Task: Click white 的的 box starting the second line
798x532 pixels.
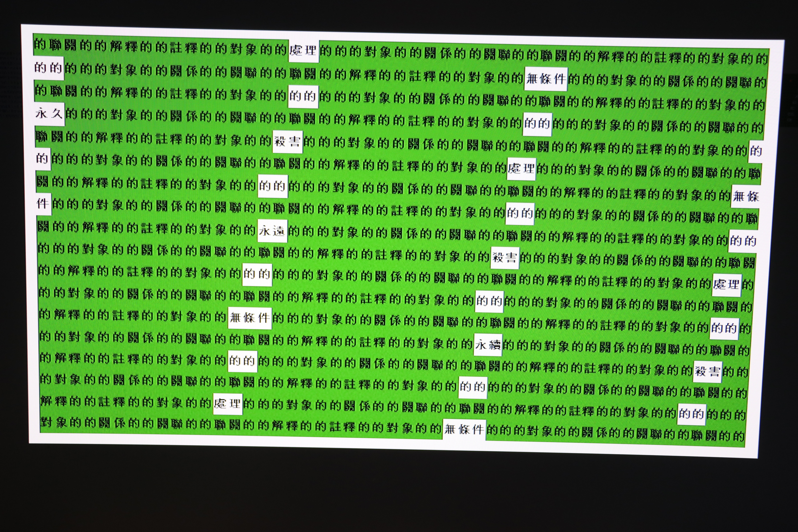Action: pyautogui.click(x=48, y=68)
